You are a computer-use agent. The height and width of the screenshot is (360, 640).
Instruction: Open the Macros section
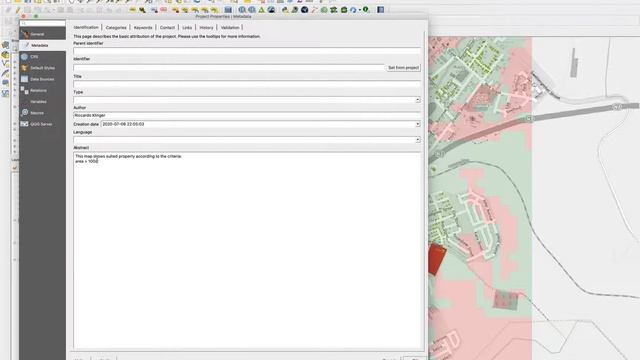coord(42,113)
